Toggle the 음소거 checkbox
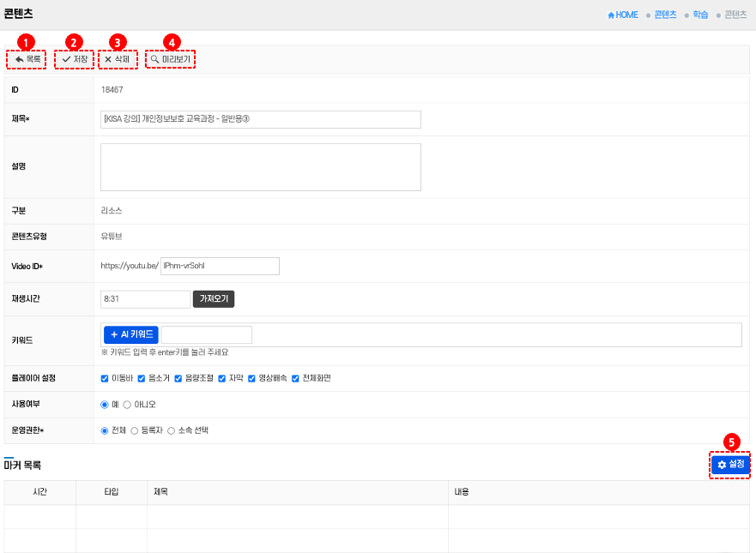This screenshot has width=756, height=553. (142, 378)
